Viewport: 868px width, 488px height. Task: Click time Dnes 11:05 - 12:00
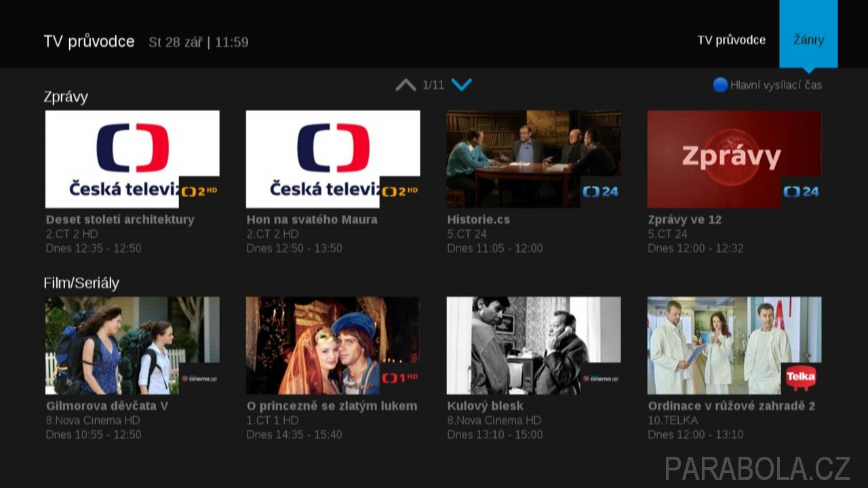coord(495,248)
